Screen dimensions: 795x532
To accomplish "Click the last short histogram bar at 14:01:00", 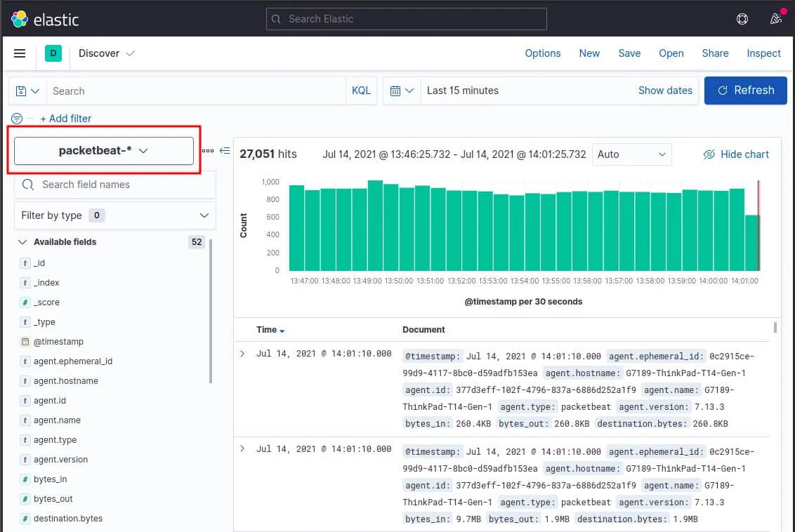I will 752,243.
